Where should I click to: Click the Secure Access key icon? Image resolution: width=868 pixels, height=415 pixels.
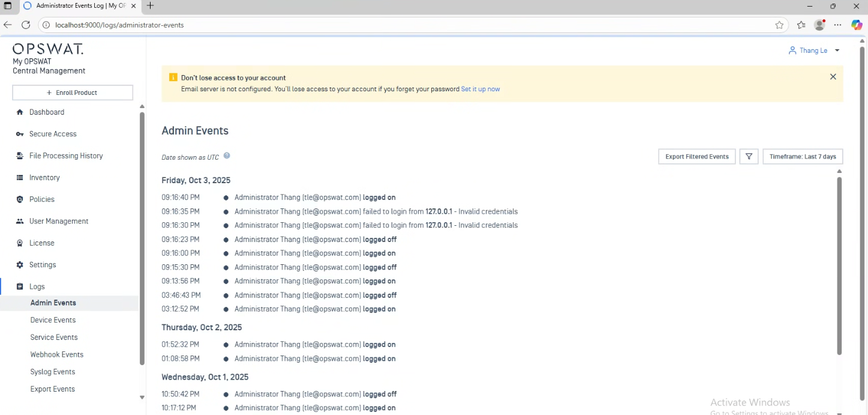[x=20, y=134]
